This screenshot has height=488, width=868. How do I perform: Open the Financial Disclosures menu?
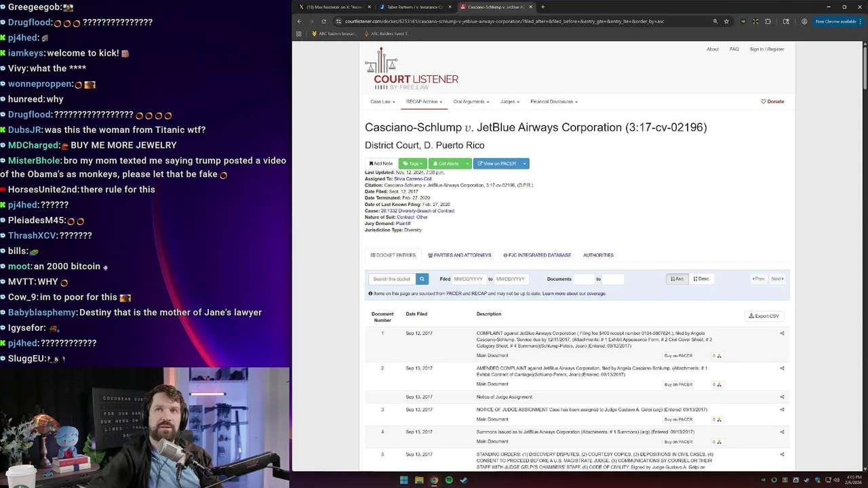pos(554,102)
